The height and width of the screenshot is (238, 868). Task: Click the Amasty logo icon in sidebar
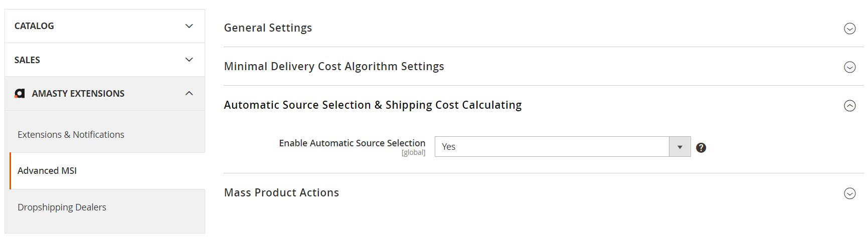coord(20,94)
